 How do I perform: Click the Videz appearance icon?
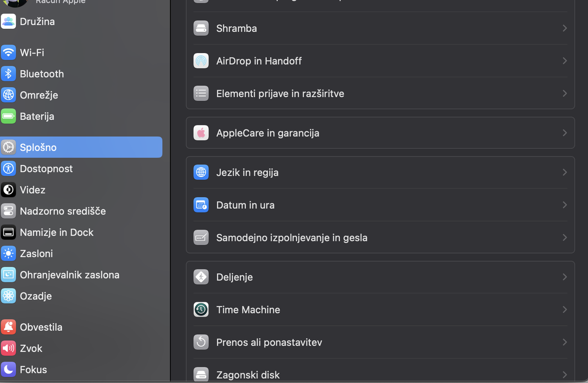8,190
